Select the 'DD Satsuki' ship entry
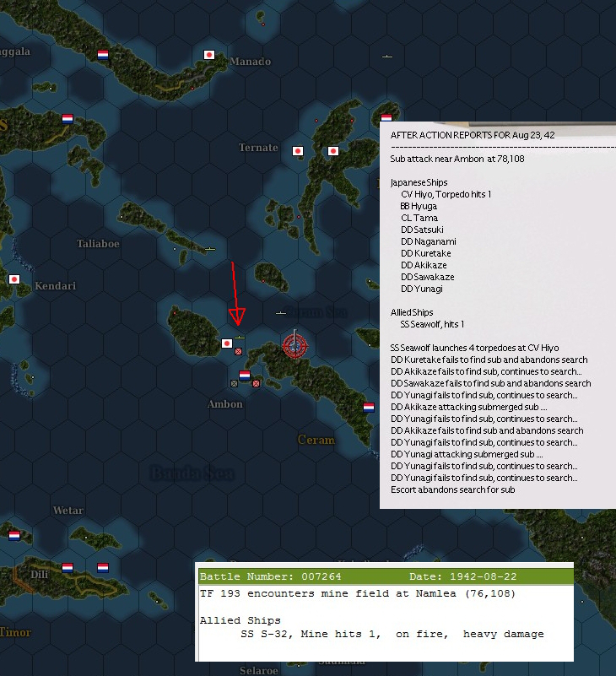The height and width of the screenshot is (676, 616). [422, 230]
